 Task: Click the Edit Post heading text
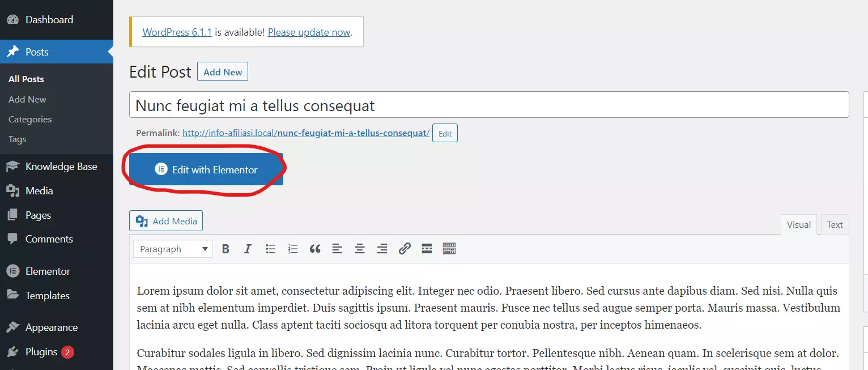(160, 72)
